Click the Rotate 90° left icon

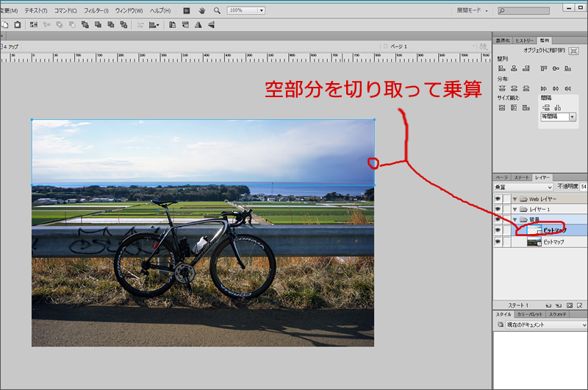tap(173, 25)
